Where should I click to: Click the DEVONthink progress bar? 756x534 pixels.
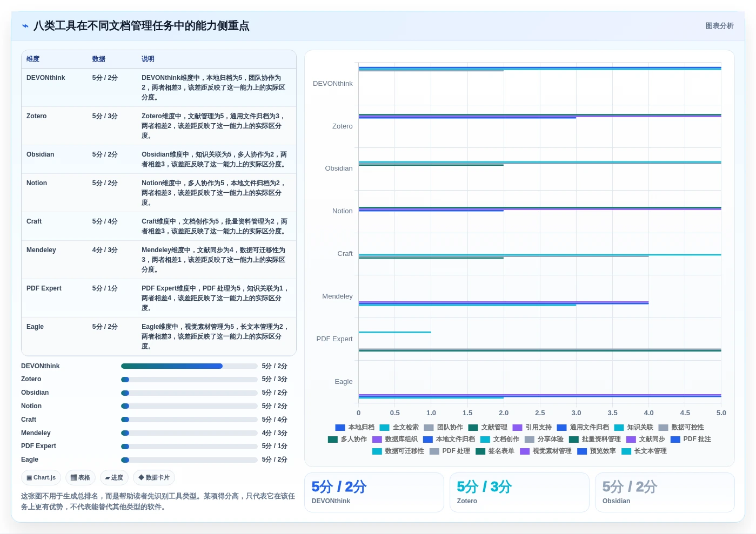[189, 366]
